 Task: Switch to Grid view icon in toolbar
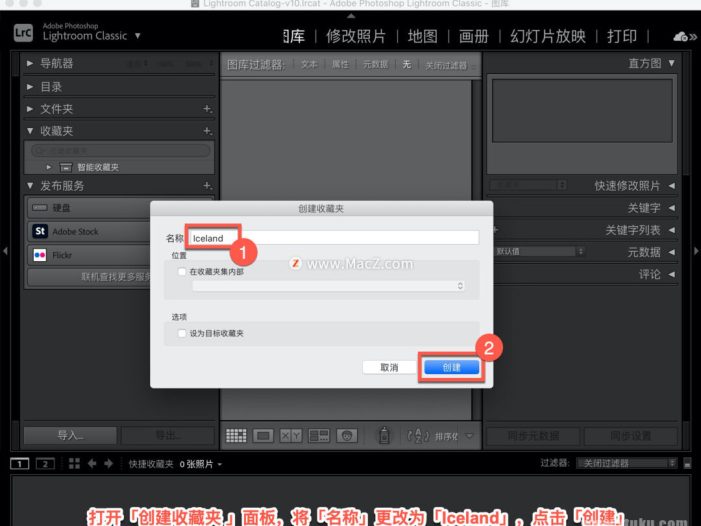(236, 435)
